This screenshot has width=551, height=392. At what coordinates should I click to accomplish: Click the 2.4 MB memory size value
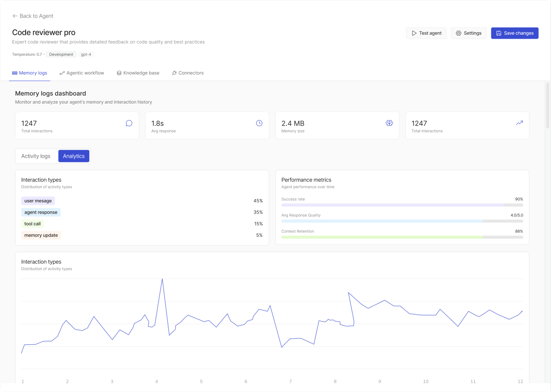(293, 123)
